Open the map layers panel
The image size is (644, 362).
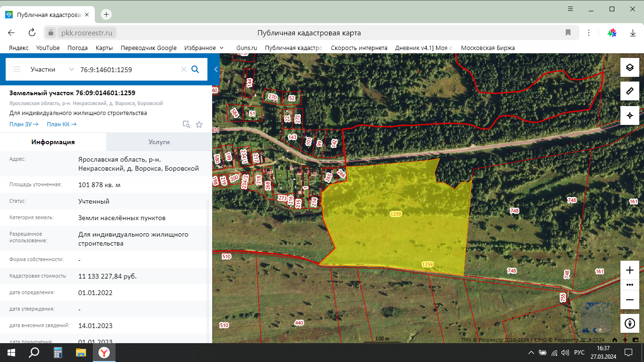tap(629, 67)
